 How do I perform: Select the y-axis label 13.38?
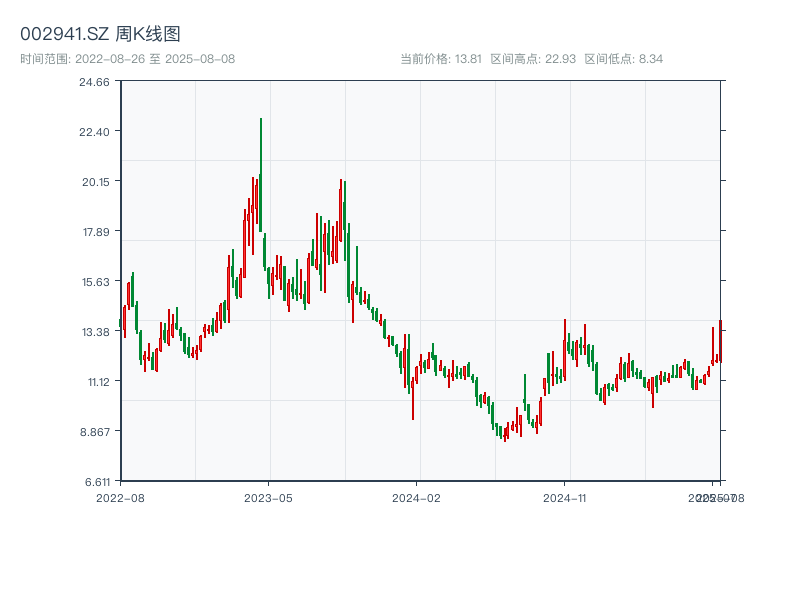(95, 332)
